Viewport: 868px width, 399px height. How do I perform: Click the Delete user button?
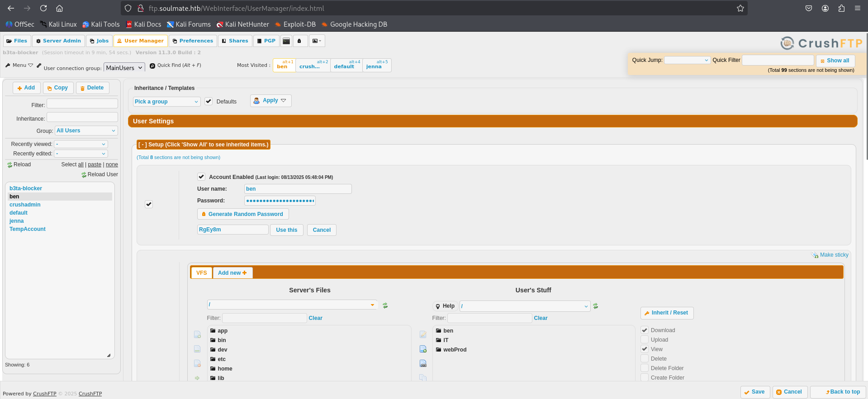[x=92, y=88]
